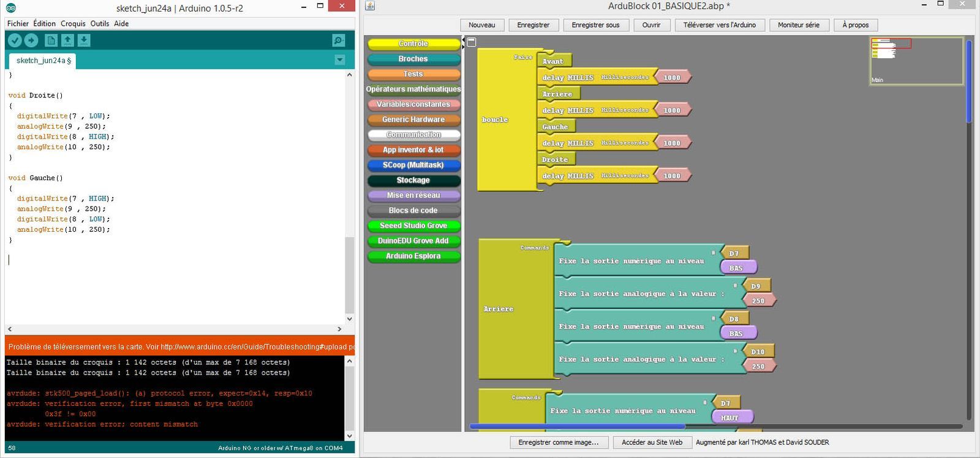
Task: Open the DuinoEDU Grove Add drawer
Action: (x=413, y=241)
